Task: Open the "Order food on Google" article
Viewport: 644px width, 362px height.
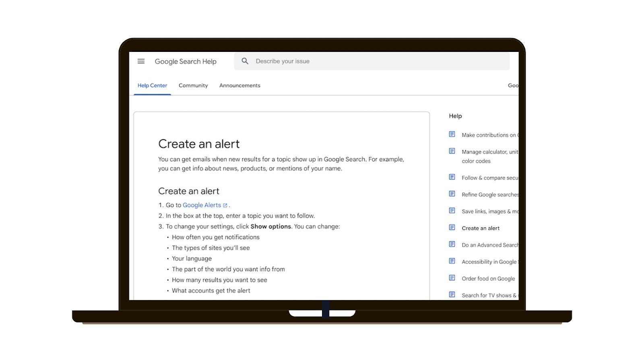Action: point(488,278)
